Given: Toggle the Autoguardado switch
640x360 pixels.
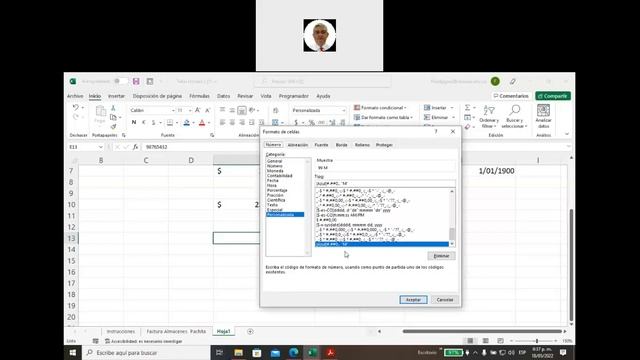Looking at the screenshot, I should (x=121, y=81).
